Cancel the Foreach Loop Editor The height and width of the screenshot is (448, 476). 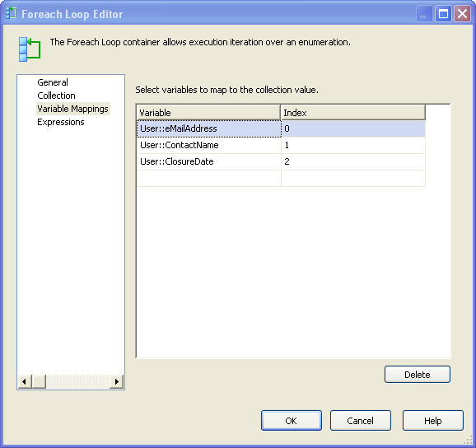click(361, 421)
